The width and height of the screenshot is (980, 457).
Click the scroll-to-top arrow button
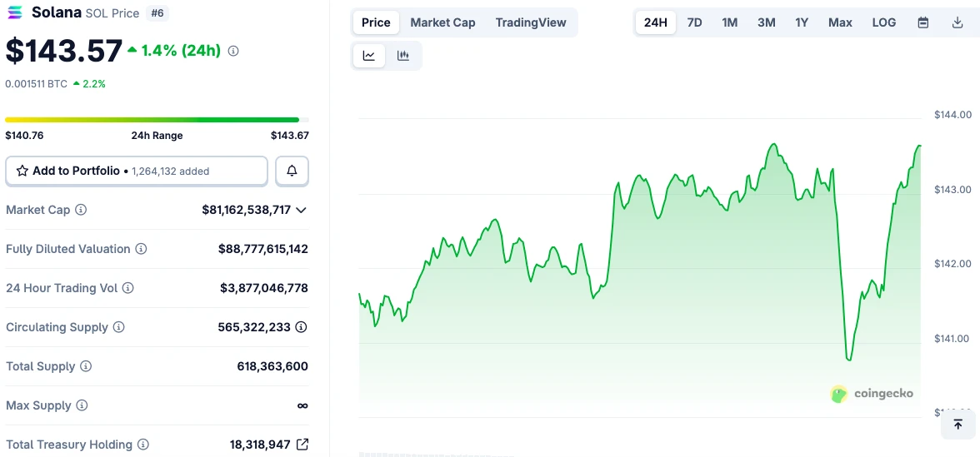click(957, 425)
